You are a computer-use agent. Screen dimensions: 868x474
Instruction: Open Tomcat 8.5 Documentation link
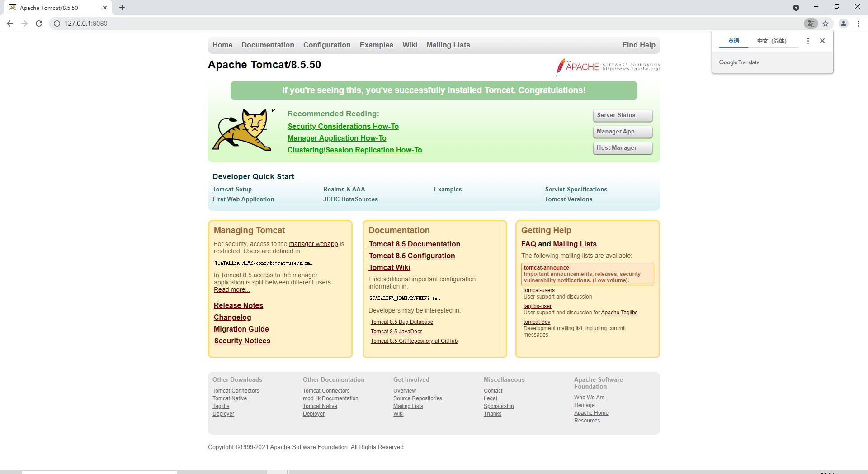click(x=415, y=244)
